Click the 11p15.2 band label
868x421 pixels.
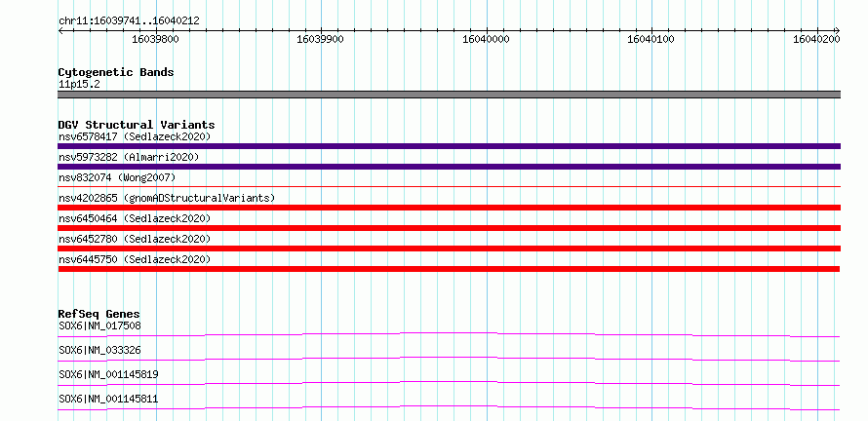point(79,84)
